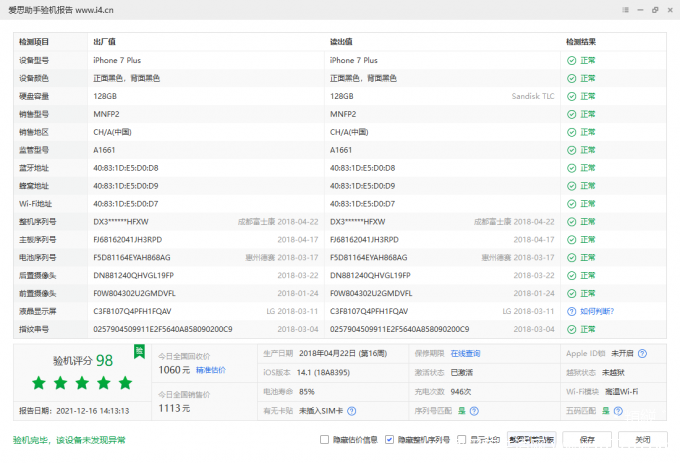Enable the 隐藏估价信息 checkbox

pyautogui.click(x=324, y=440)
